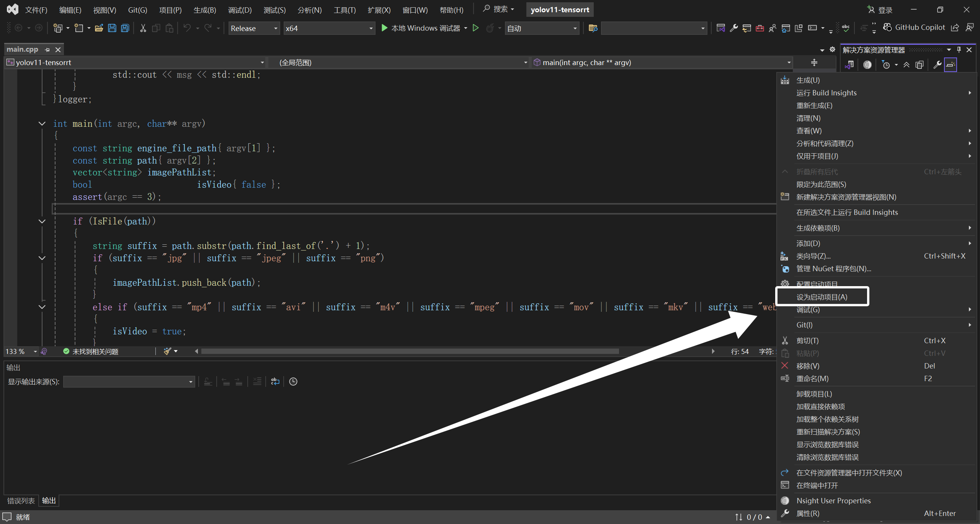This screenshot has height=524, width=980.
Task: Open the 生成(B) menu in the menu bar
Action: click(x=205, y=10)
